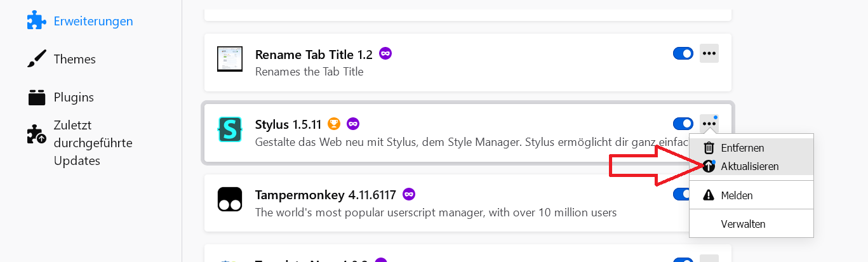Choose Aktualisieren in the Stylus menu
868x262 pixels.
[x=749, y=166]
